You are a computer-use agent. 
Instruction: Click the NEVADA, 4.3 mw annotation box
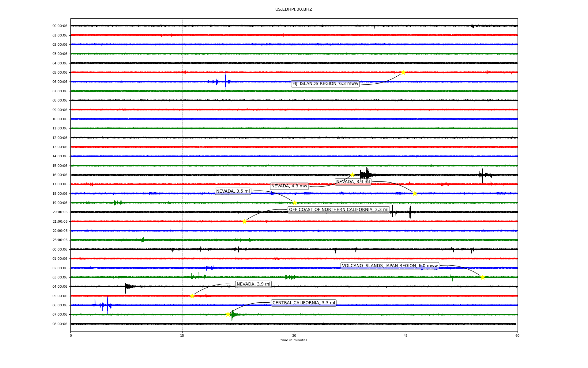point(289,186)
